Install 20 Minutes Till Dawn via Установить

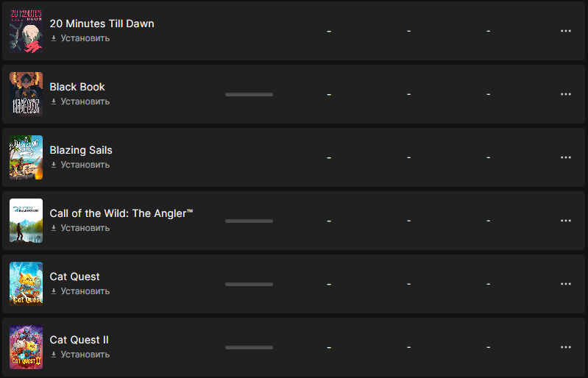click(85, 38)
